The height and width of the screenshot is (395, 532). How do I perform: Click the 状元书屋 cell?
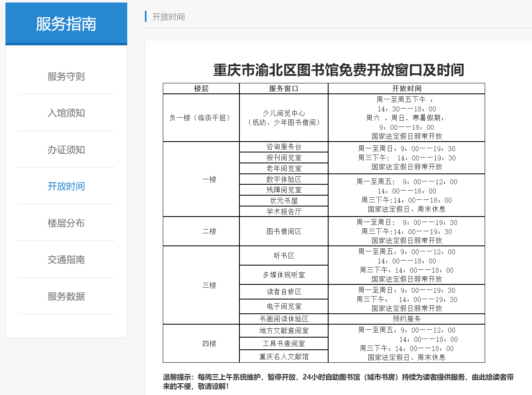pos(284,201)
